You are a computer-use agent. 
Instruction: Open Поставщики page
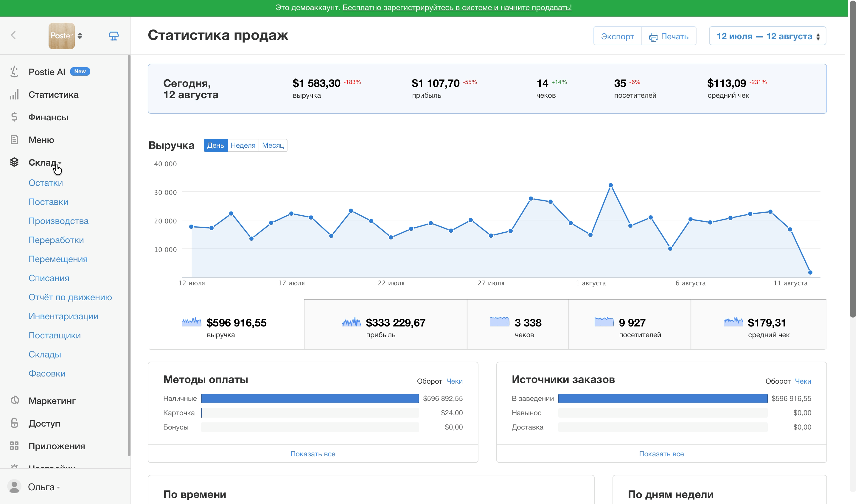55,335
